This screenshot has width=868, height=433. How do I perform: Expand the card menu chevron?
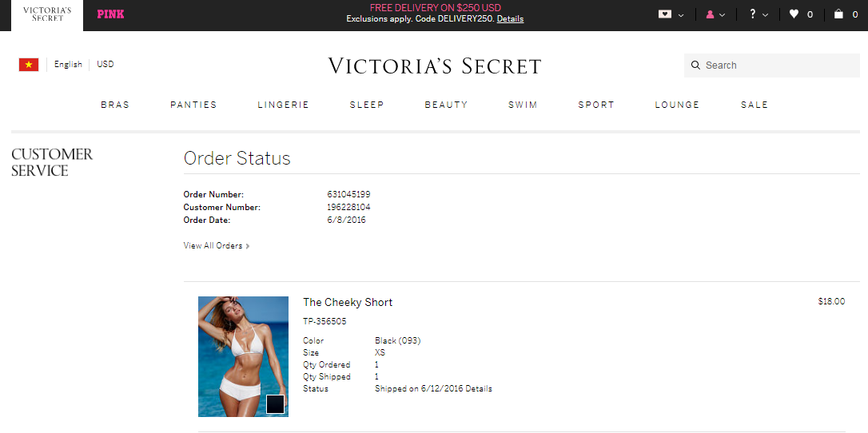(x=681, y=15)
